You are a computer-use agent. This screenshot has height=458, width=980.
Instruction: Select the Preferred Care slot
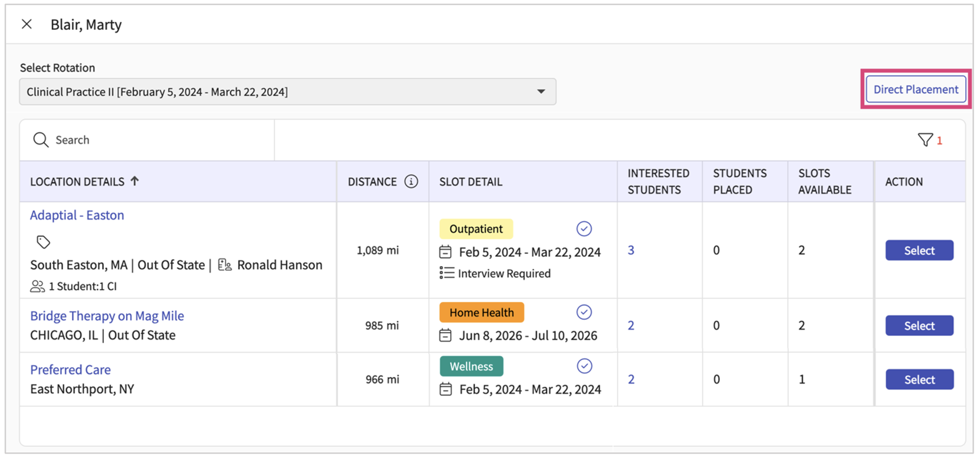pos(919,379)
